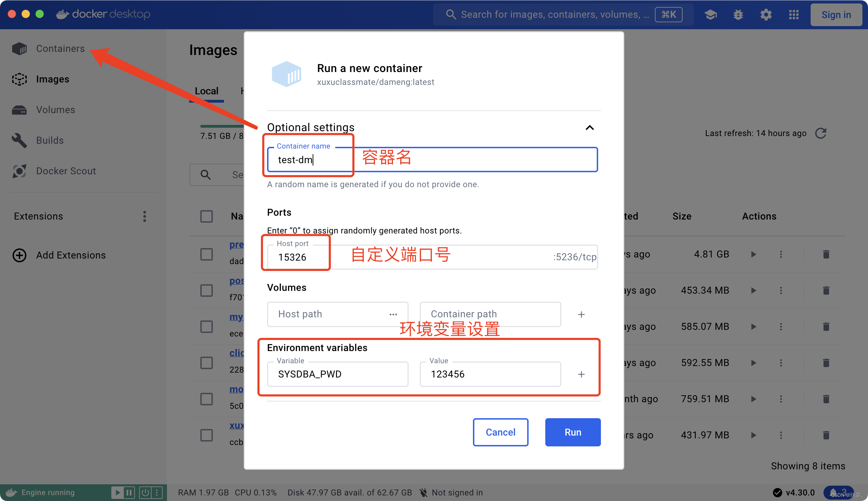This screenshot has width=868, height=501.
Task: Click the Container name field
Action: coord(432,160)
